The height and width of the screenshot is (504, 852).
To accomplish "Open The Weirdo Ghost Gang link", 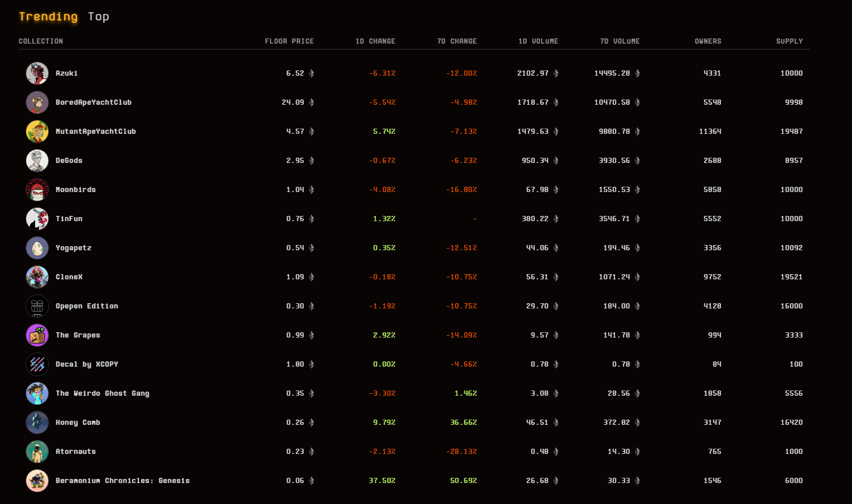I will click(103, 393).
